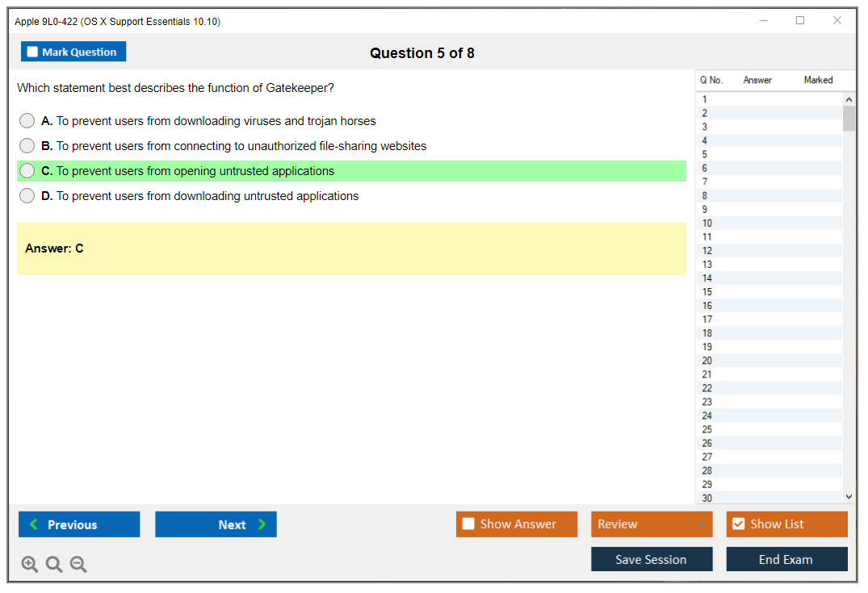This screenshot has width=868, height=593.
Task: Go to the Previous question
Action: click(x=79, y=524)
